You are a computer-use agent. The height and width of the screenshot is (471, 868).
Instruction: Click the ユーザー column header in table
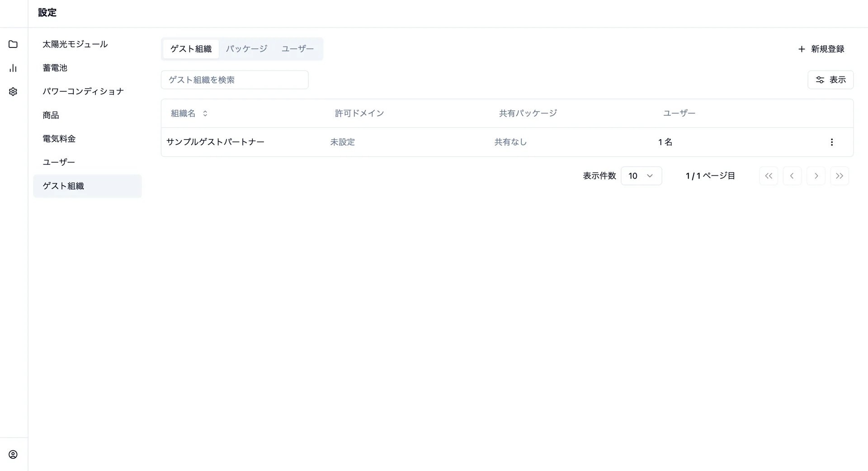click(x=679, y=113)
